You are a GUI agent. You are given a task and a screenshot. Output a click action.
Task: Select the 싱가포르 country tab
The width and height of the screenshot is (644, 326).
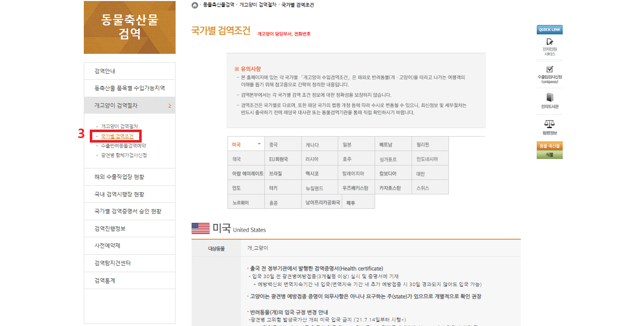(393, 159)
